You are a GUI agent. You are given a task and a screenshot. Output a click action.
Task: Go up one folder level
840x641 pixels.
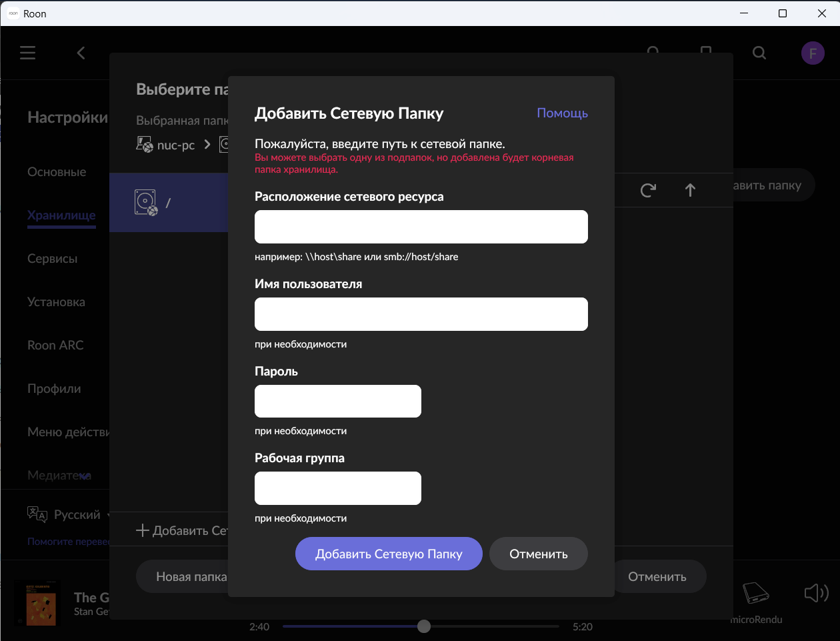[x=690, y=190]
